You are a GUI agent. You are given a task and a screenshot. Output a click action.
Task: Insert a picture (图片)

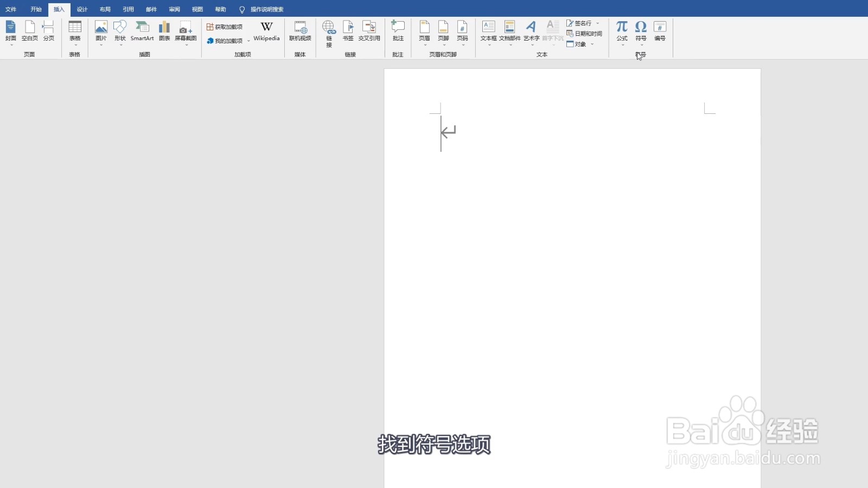click(x=101, y=33)
